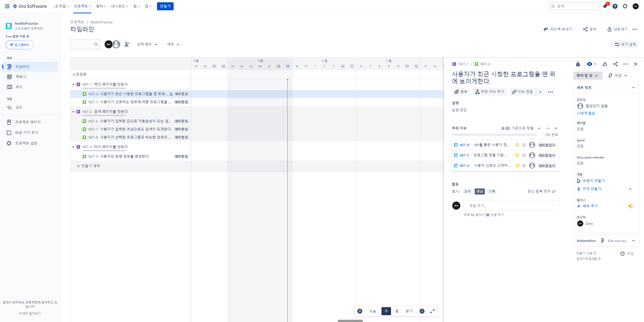Click the timeline horizontal scrollbar
644x322 pixels.
[x=350, y=321]
